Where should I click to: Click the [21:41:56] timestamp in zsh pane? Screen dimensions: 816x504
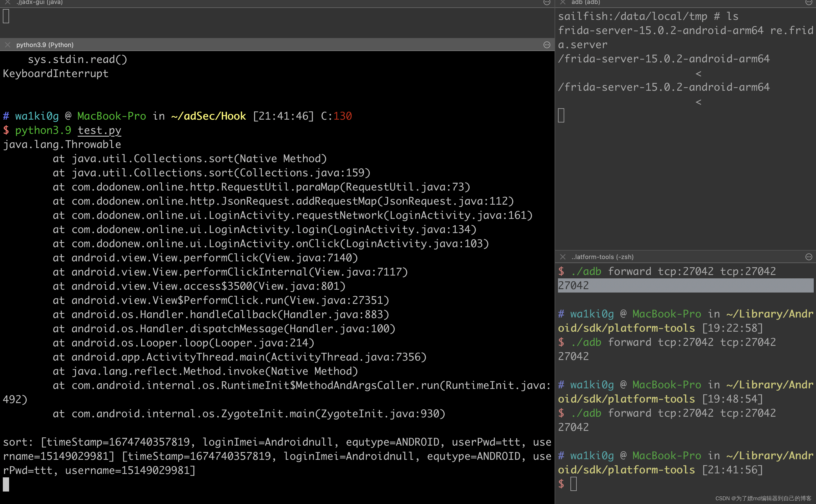[732, 470]
